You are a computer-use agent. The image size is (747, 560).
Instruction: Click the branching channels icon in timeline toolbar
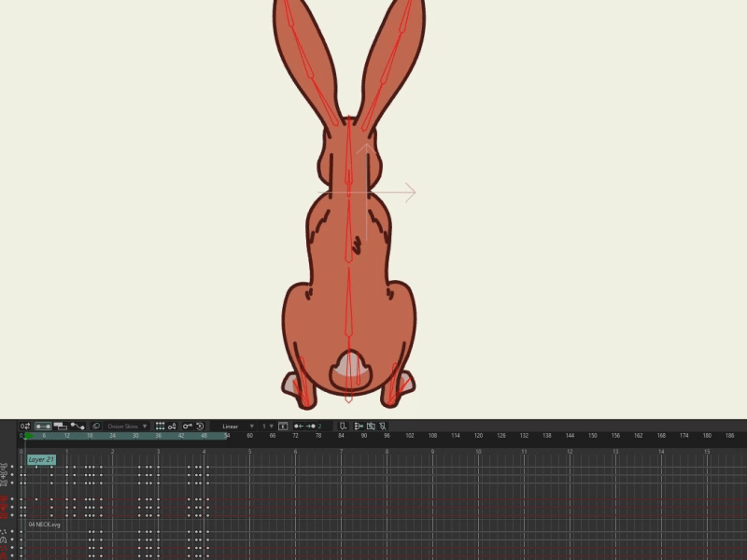(x=359, y=427)
